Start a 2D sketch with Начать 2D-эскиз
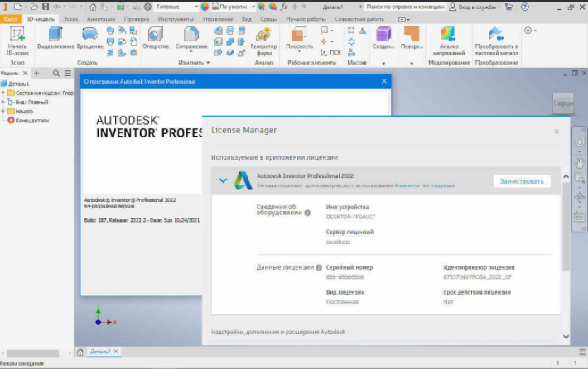The width and height of the screenshot is (588, 369). 17,41
